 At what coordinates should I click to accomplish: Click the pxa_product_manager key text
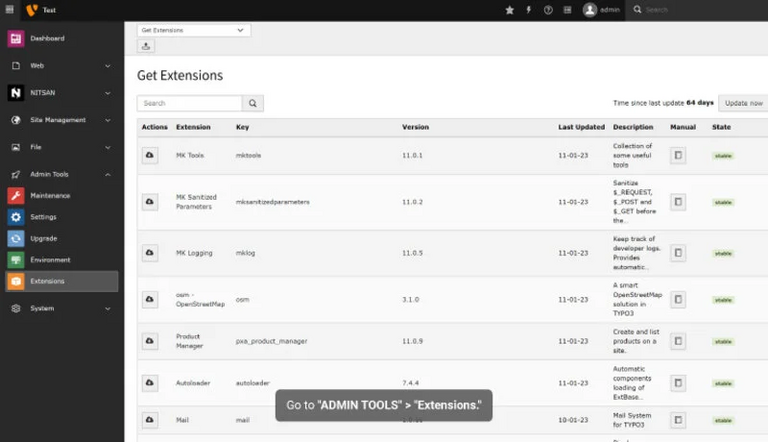pos(271,341)
